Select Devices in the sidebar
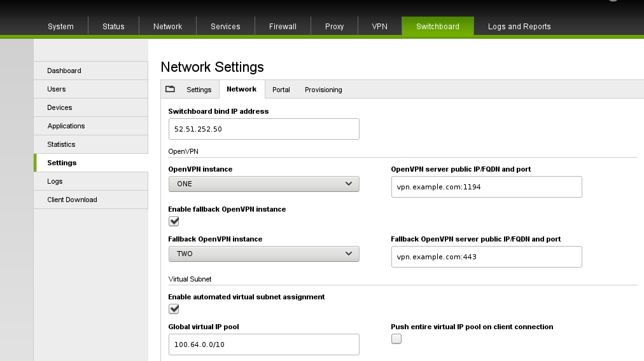The width and height of the screenshot is (644, 361). 91,107
